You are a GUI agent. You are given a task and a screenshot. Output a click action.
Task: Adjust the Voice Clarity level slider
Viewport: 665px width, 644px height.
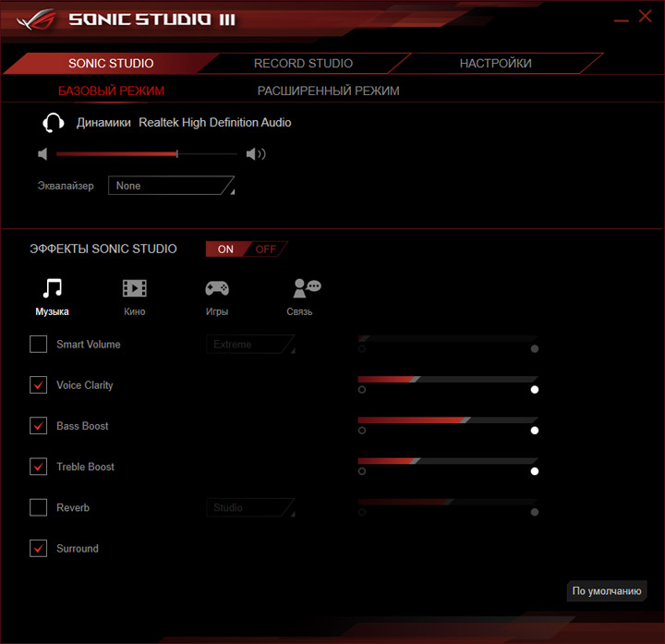(x=448, y=379)
